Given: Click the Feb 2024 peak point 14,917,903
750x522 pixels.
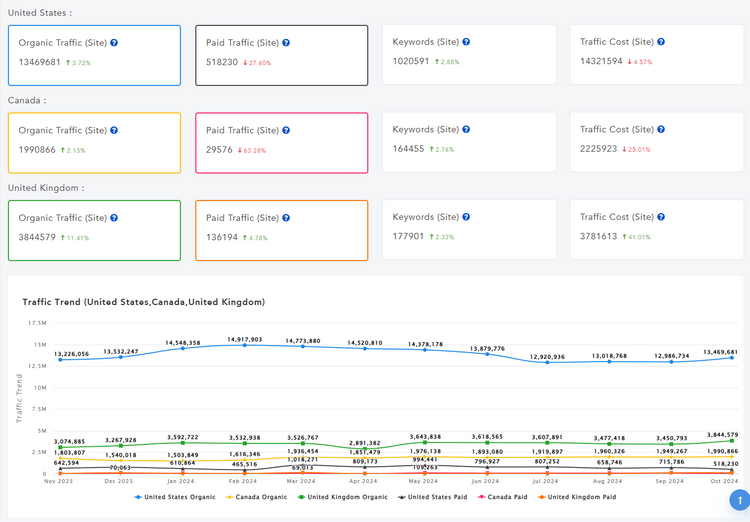Looking at the screenshot, I should [245, 345].
